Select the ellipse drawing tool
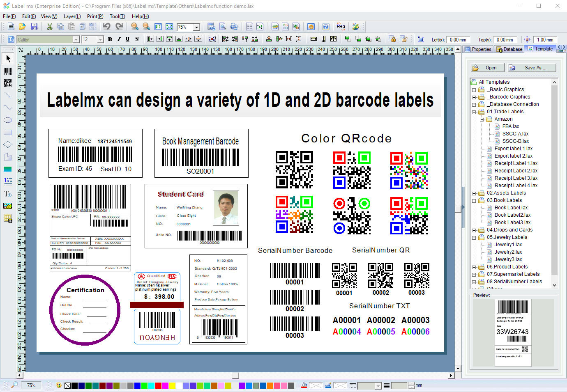567x392 pixels. coord(8,120)
